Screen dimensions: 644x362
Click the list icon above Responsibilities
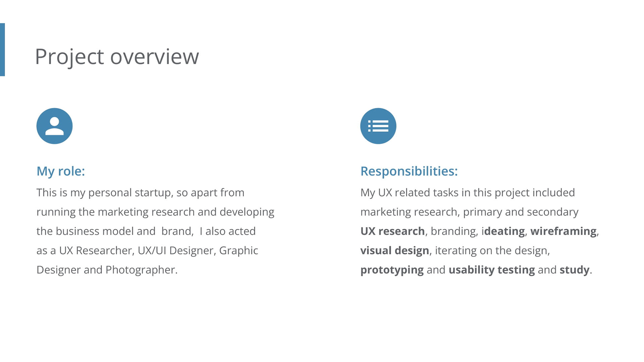(x=378, y=126)
